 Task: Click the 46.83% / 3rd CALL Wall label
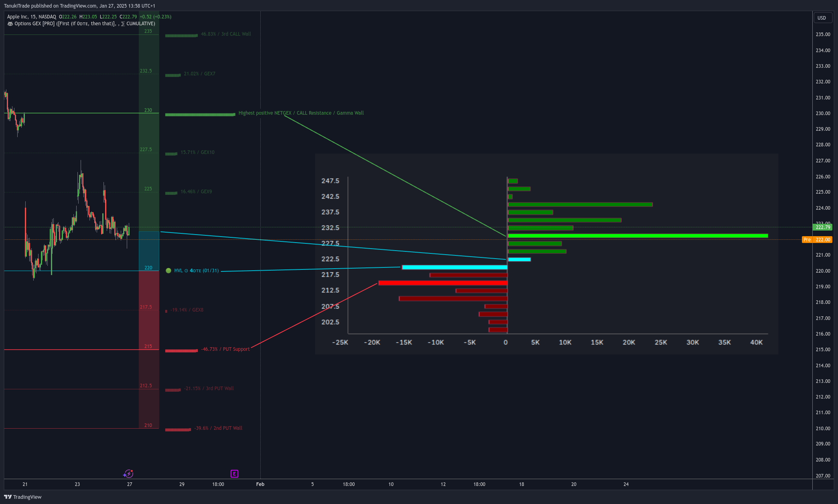(226, 34)
